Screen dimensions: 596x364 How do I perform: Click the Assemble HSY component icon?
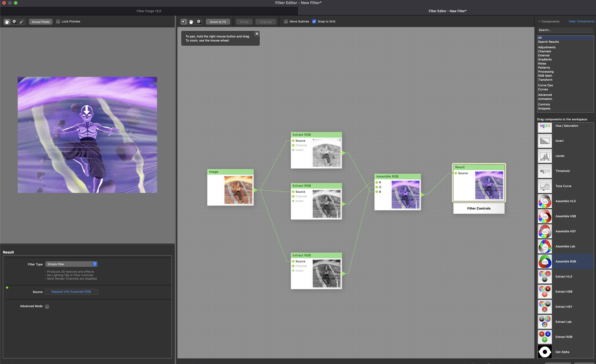coord(545,231)
